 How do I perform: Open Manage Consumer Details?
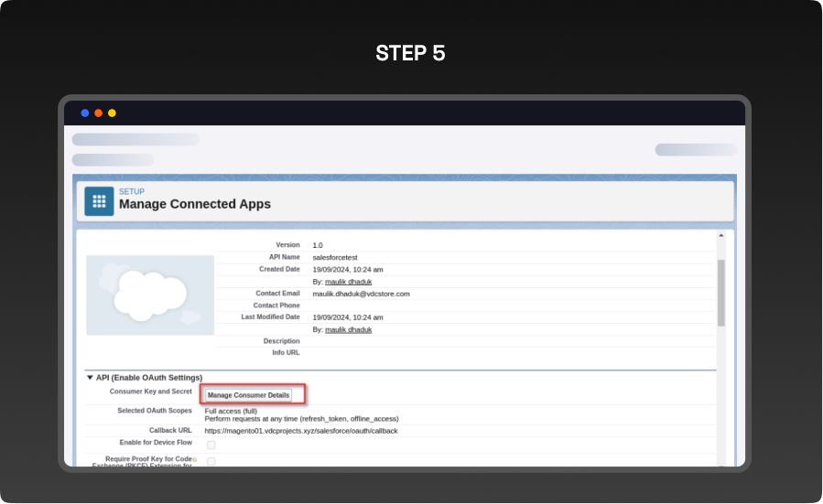(248, 395)
